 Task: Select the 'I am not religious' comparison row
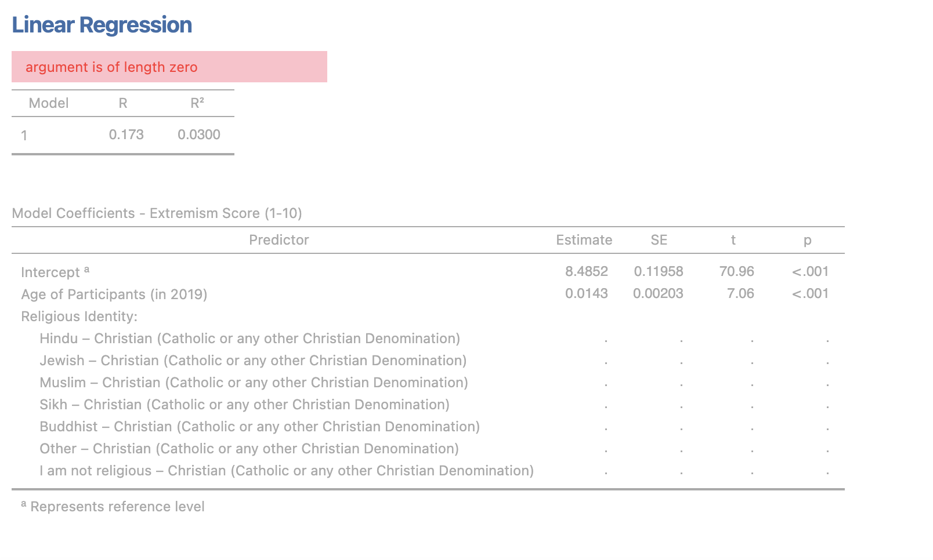click(x=428, y=471)
